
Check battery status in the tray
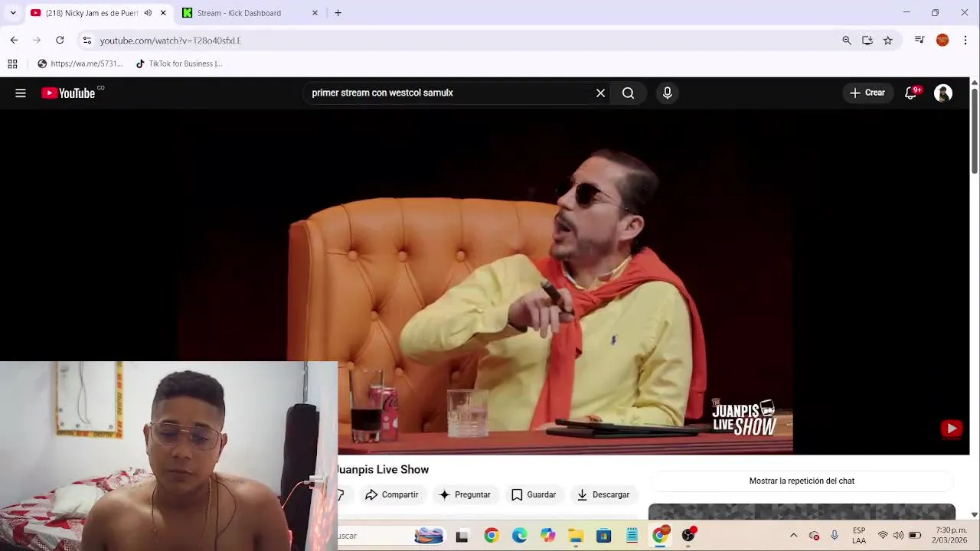tap(915, 536)
